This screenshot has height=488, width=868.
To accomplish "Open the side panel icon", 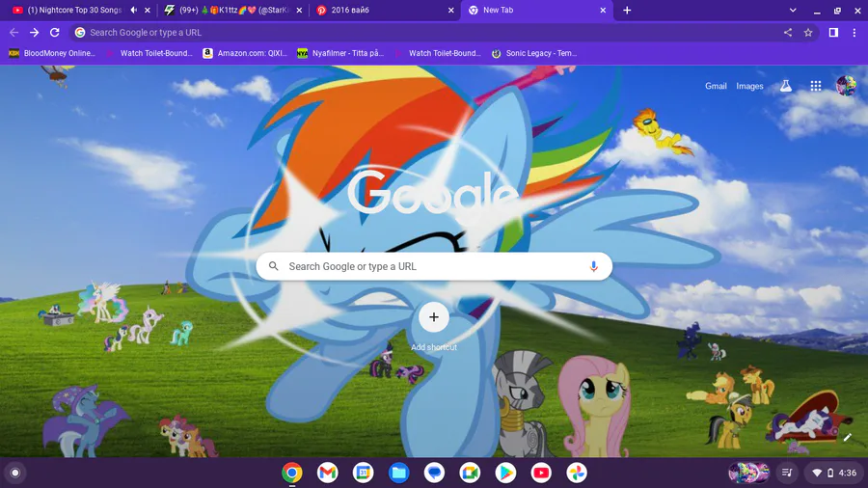I will (x=833, y=33).
